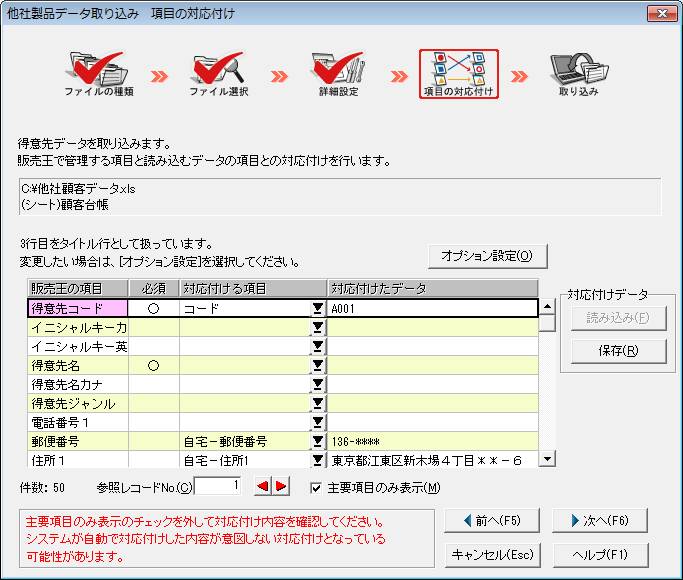Click the 必須 column header
This screenshot has width=683, height=580.
(x=154, y=288)
